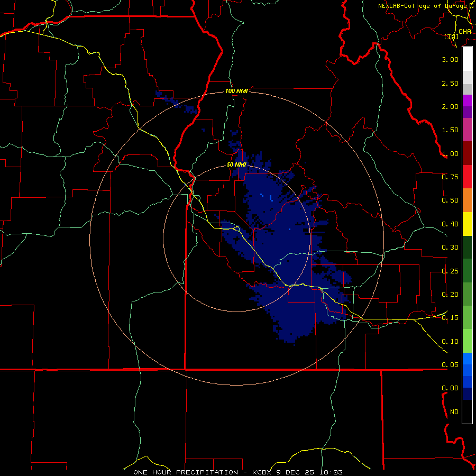Click the 0.00 legend value
Image resolution: width=476 pixels, height=476 pixels.
450,388
